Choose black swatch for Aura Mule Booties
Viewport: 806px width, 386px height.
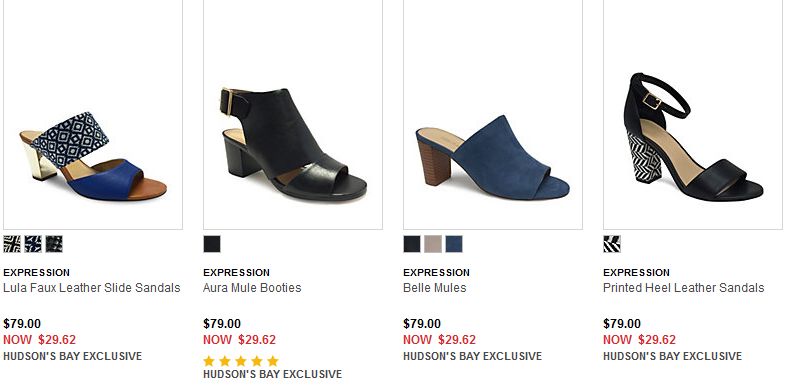(212, 244)
